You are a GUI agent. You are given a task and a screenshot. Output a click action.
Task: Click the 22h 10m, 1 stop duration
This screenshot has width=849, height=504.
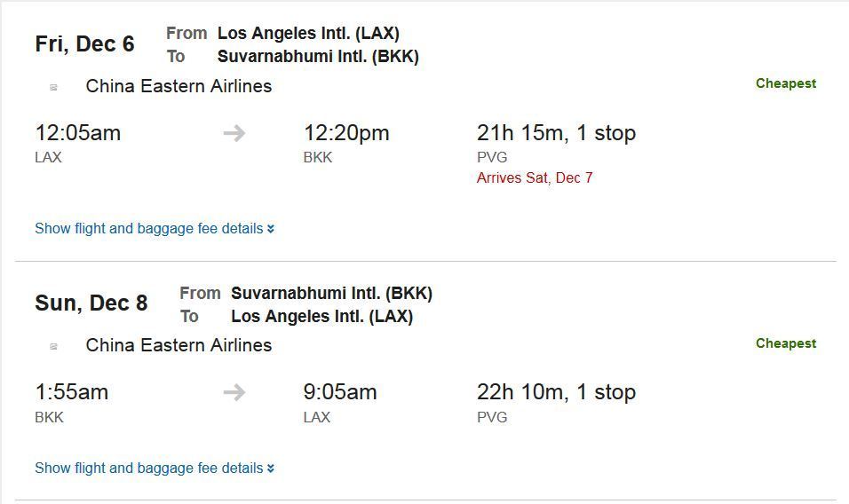point(556,392)
